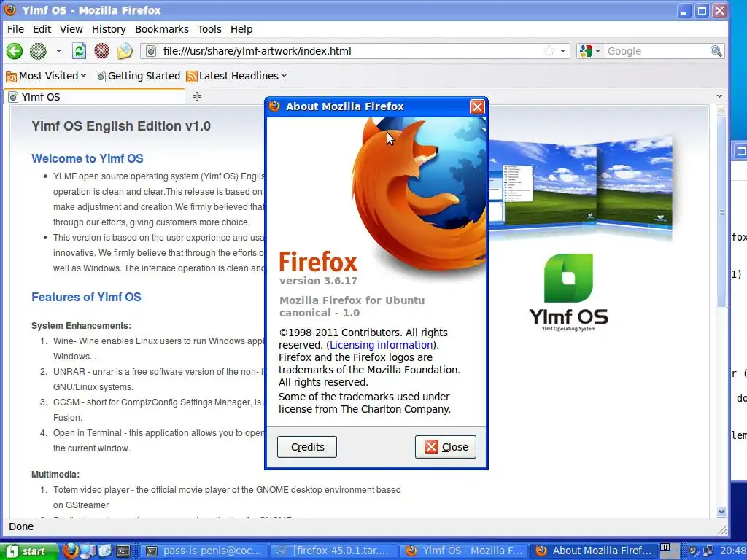The image size is (747, 560).
Task: Click the network tray icon
Action: point(708,551)
